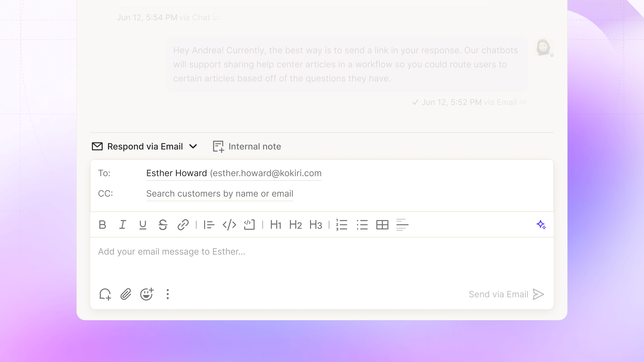The height and width of the screenshot is (362, 644).
Task: Apply Heading 3 style
Action: point(316,225)
